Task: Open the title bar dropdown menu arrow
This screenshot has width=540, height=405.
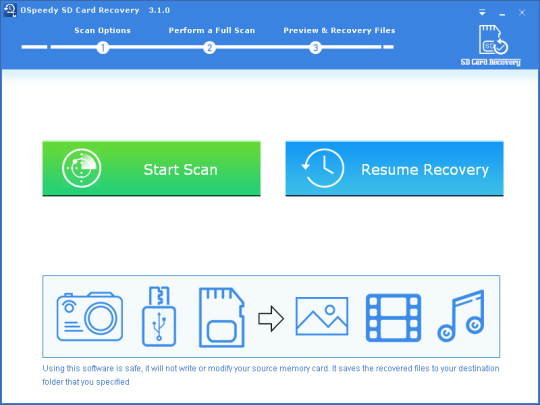Action: 482,13
